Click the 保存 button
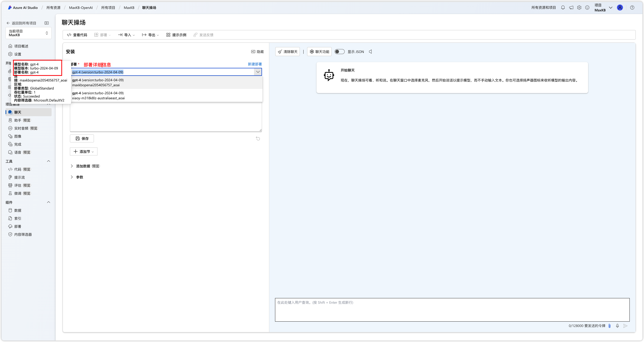644x342 pixels. [82, 138]
